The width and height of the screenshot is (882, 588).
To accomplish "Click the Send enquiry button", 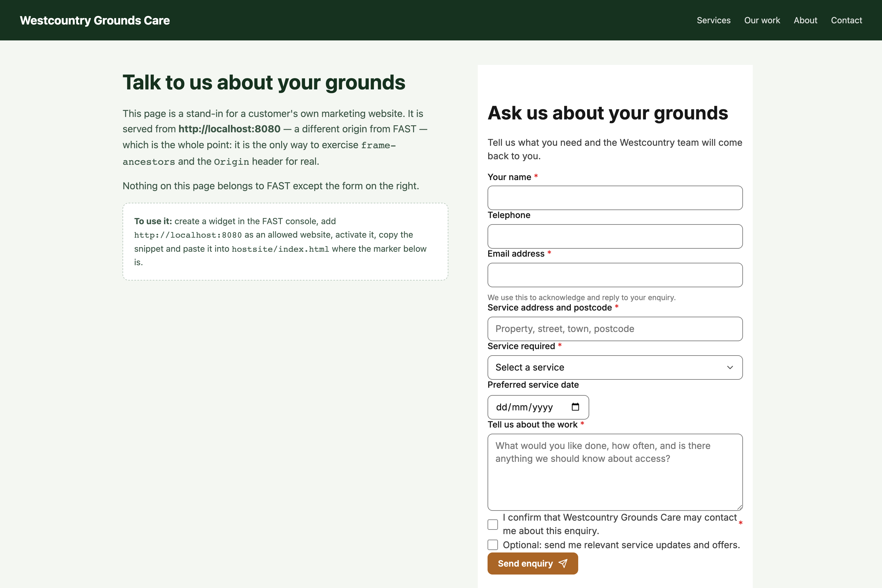I will point(533,563).
